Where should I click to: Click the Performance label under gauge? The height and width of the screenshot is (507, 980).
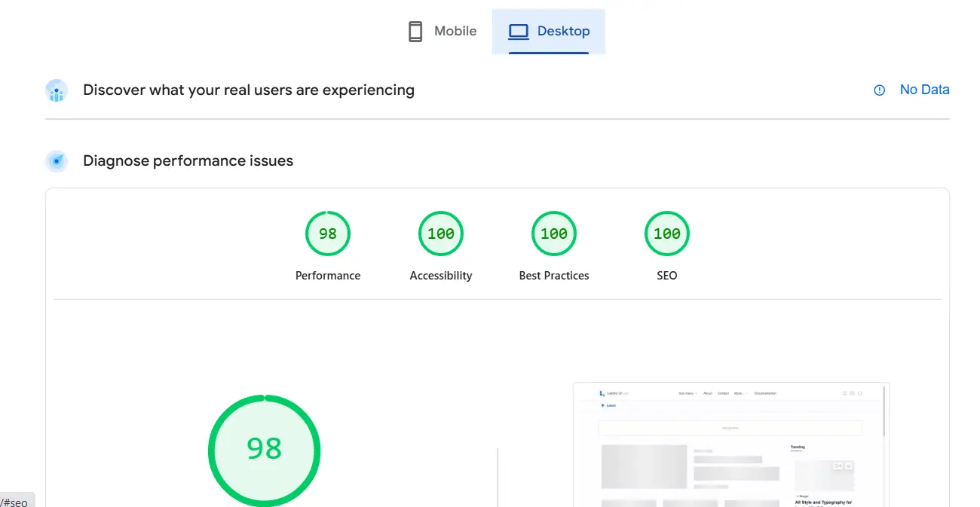click(x=328, y=276)
